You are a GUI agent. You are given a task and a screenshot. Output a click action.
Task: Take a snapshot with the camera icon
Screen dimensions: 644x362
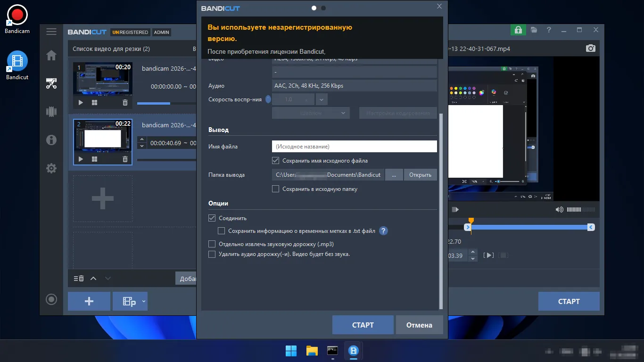tap(591, 48)
